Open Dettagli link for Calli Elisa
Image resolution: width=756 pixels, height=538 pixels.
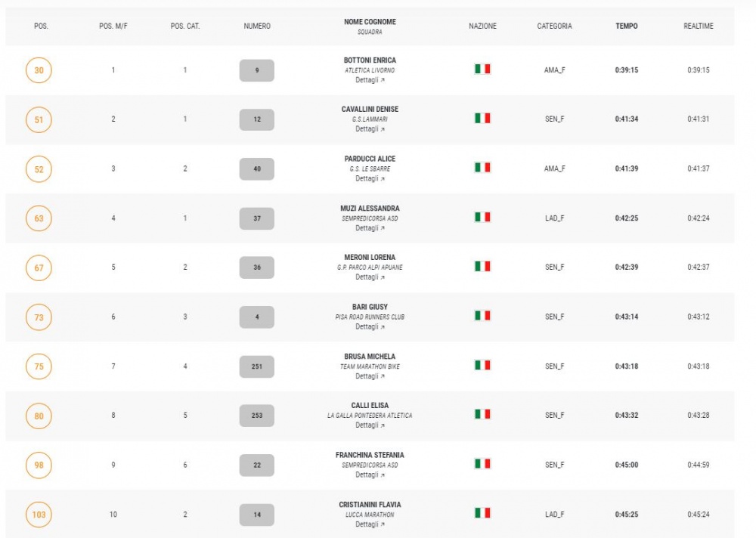click(370, 425)
